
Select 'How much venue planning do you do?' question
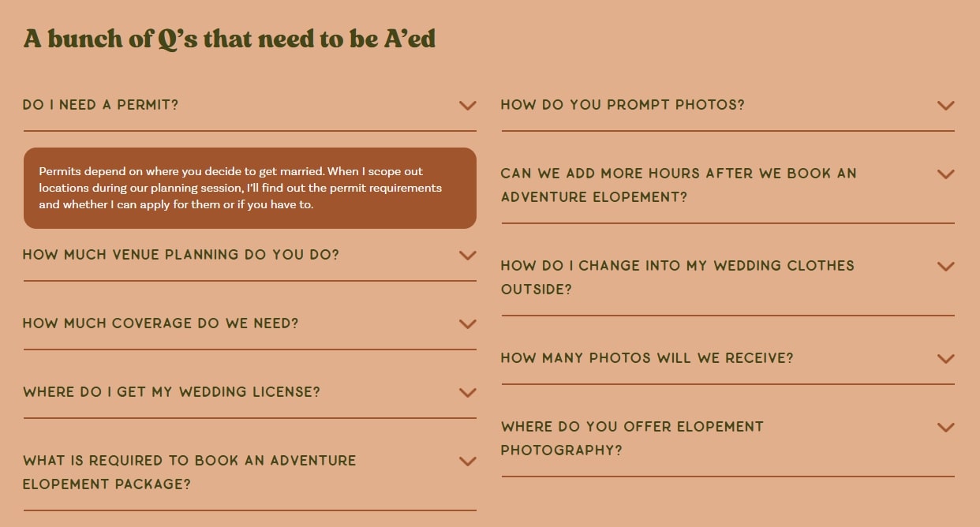[181, 255]
